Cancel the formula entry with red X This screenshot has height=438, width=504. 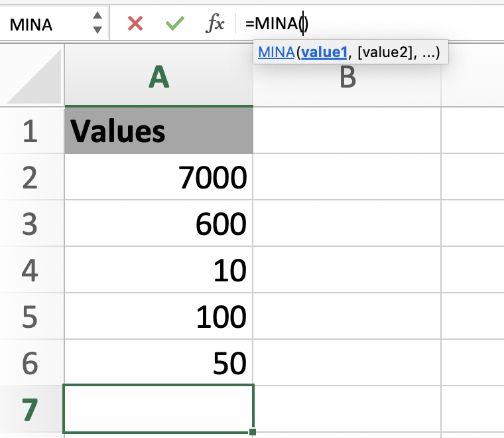[135, 24]
